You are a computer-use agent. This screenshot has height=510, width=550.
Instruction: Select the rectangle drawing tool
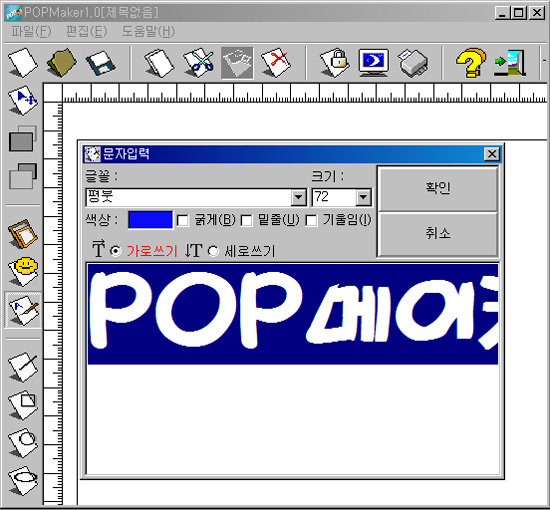pyautogui.click(x=23, y=405)
